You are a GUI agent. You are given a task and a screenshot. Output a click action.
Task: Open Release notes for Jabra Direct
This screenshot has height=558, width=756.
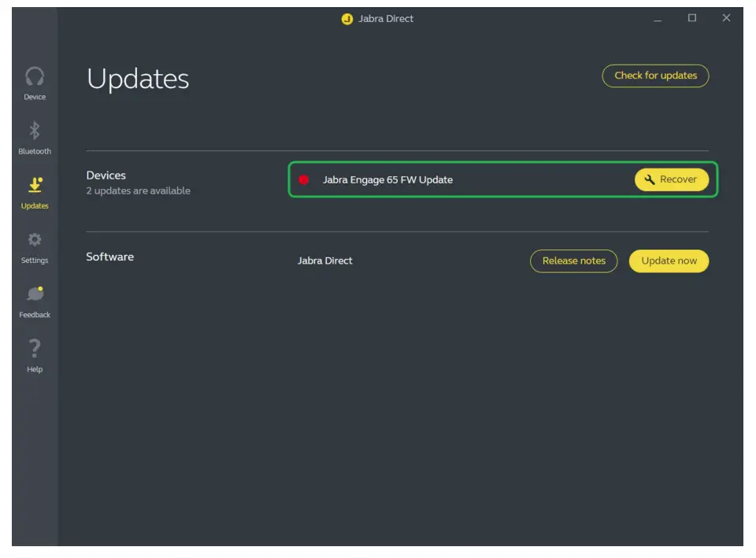573,261
